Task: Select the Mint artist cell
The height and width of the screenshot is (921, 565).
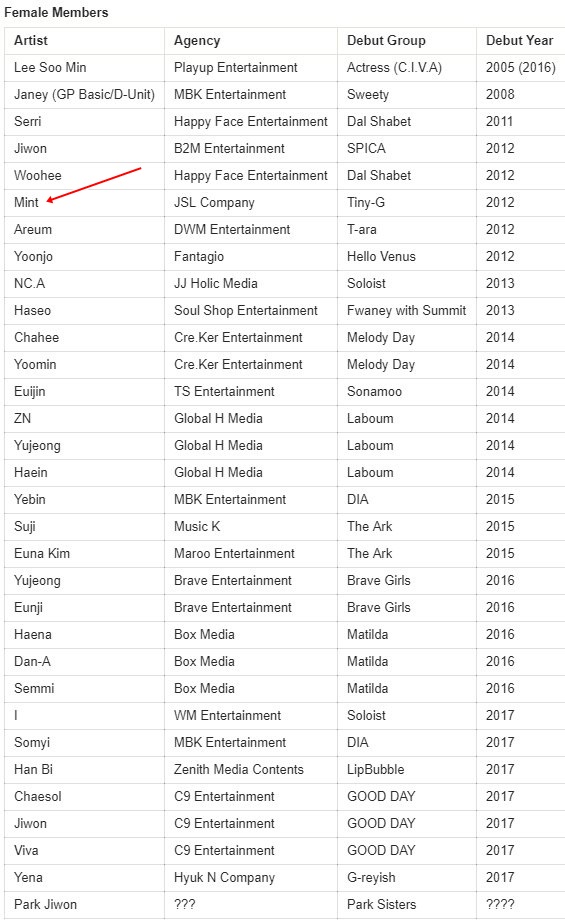Action: click(85, 203)
